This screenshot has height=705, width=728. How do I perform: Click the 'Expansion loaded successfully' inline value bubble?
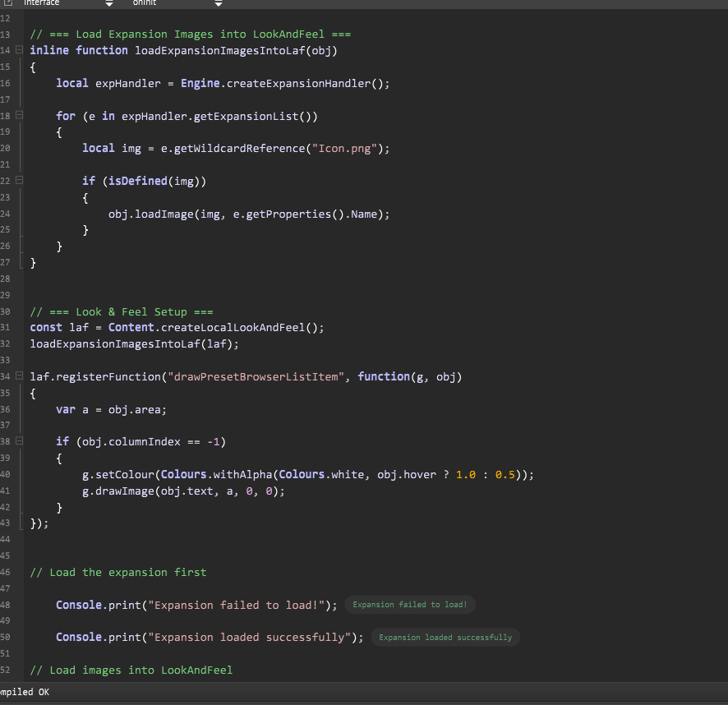click(445, 638)
